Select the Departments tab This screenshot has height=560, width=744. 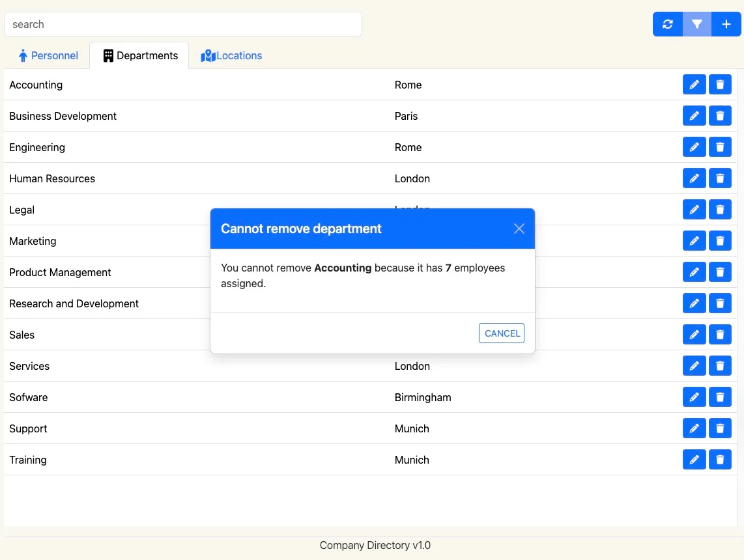(x=140, y=56)
